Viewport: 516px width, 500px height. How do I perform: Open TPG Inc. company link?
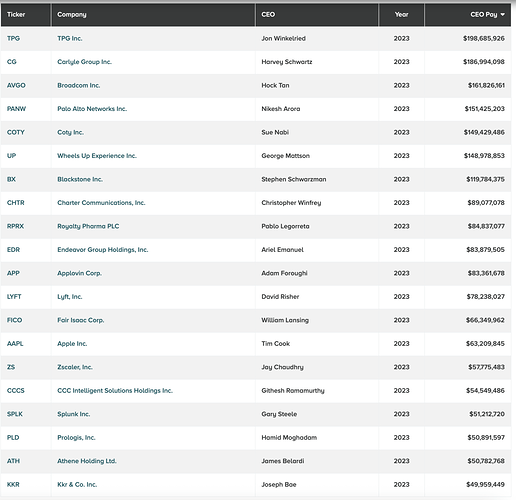70,38
